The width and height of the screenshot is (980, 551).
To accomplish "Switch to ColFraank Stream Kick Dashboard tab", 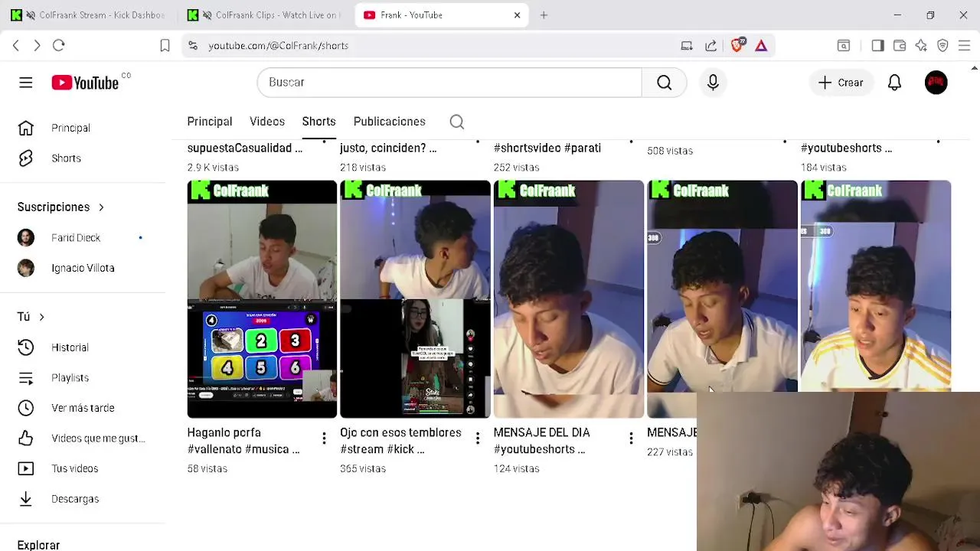I will (x=88, y=15).
